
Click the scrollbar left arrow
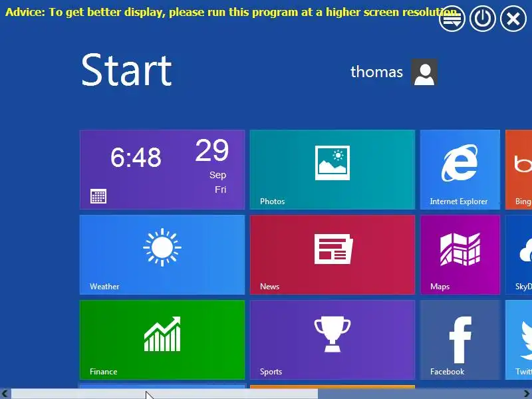pyautogui.click(x=5, y=394)
